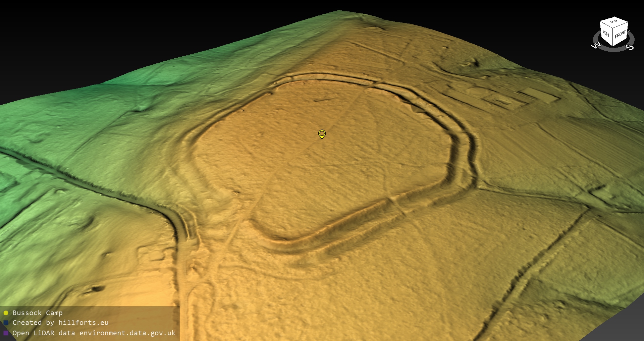The height and width of the screenshot is (341, 644).
Task: Select the LEFT face of the view cube
Action: 606,34
